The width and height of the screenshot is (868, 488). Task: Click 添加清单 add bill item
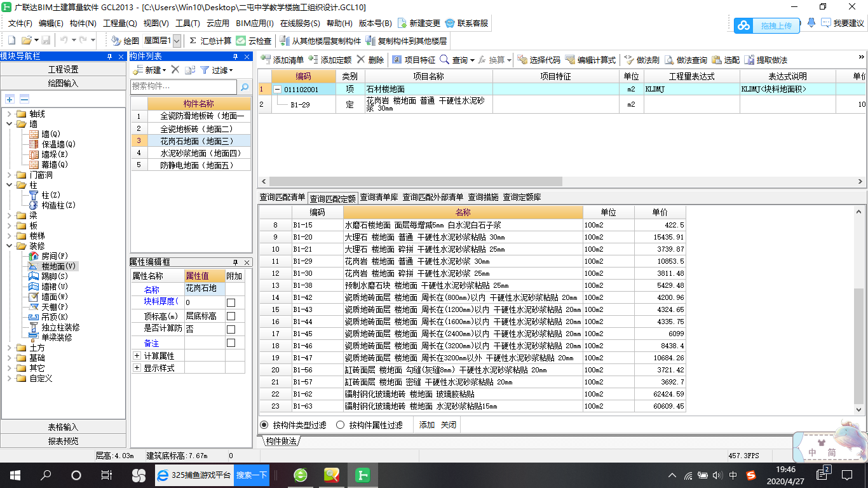point(282,60)
